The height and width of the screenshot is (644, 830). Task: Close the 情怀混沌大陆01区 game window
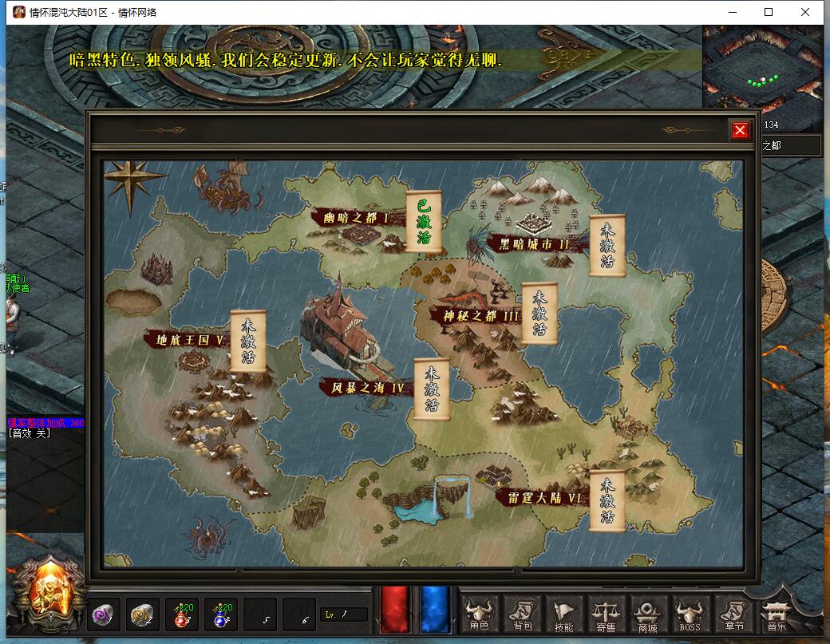(805, 12)
